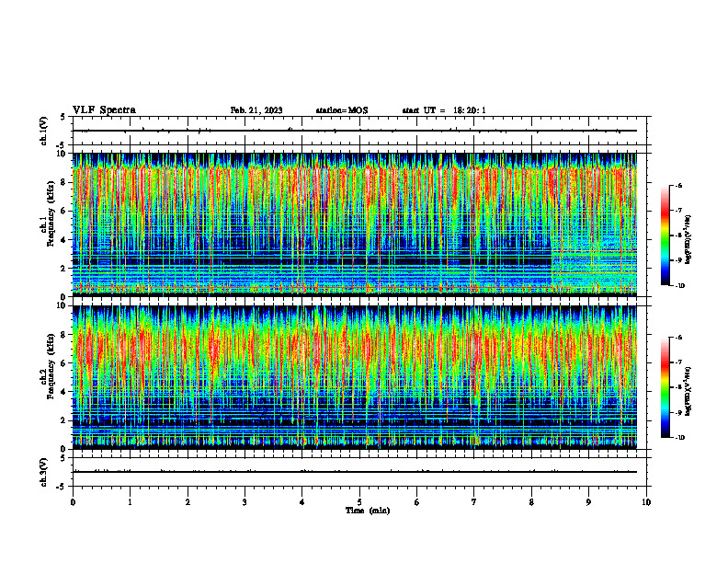Click the "ch.1(V)" waveform axis label

point(43,131)
